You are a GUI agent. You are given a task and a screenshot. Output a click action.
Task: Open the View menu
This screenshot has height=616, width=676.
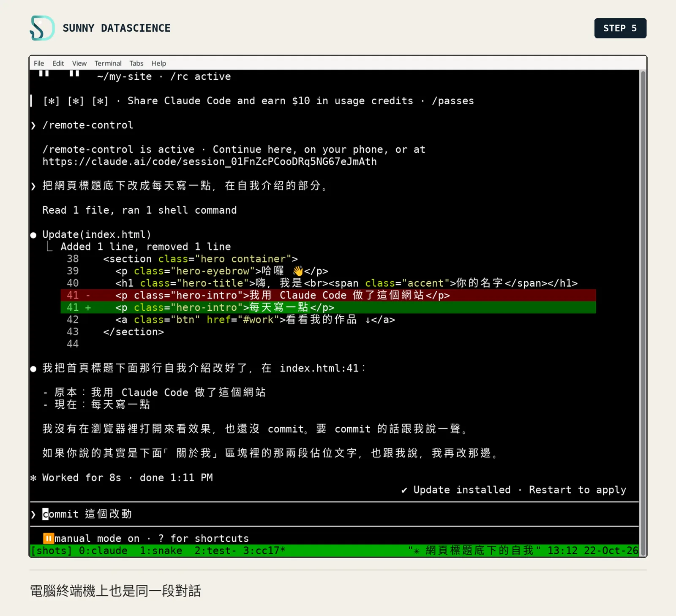pyautogui.click(x=79, y=63)
